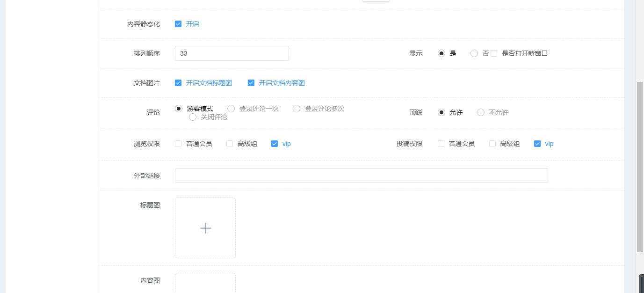Uncheck the 内容静态化 开启 checkbox
The height and width of the screenshot is (293, 644).
coord(178,24)
